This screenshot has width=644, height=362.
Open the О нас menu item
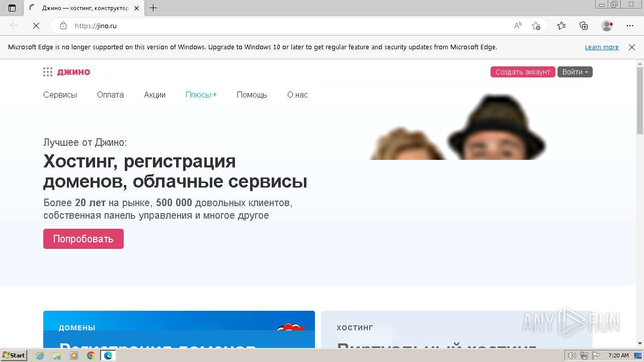[x=297, y=95]
